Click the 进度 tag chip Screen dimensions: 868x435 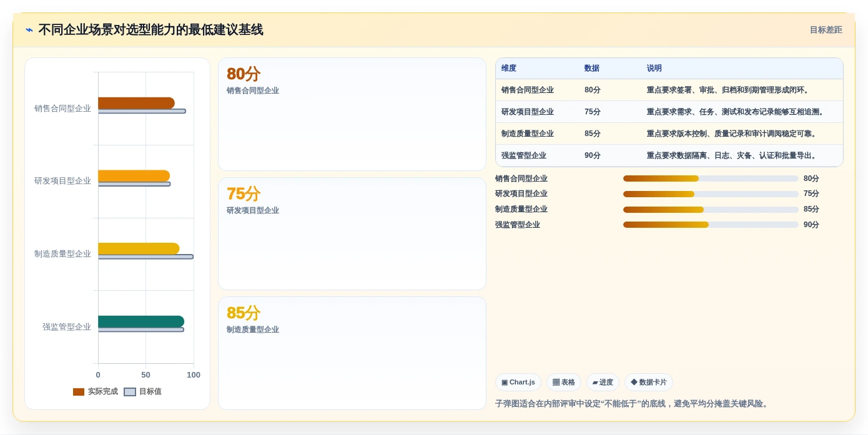(603, 383)
